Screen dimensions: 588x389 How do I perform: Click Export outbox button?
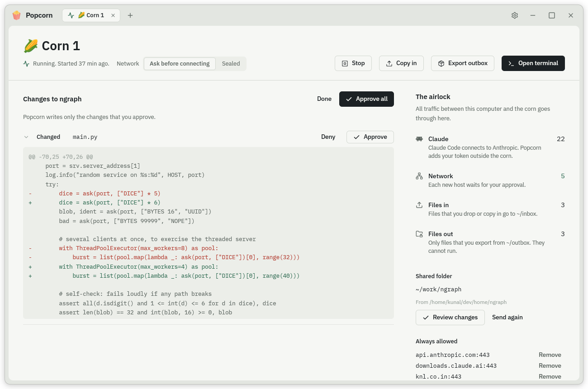pos(463,63)
